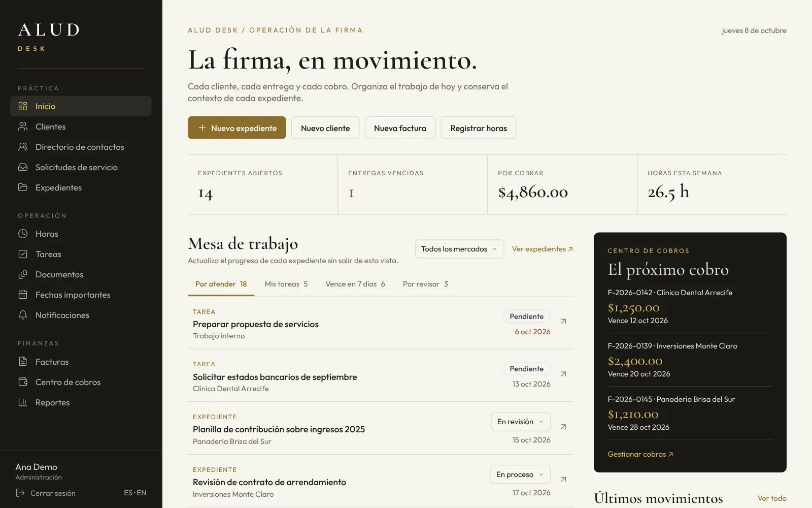
Task: Click Pendiente badge on Preparar propuesta
Action: coord(527,316)
